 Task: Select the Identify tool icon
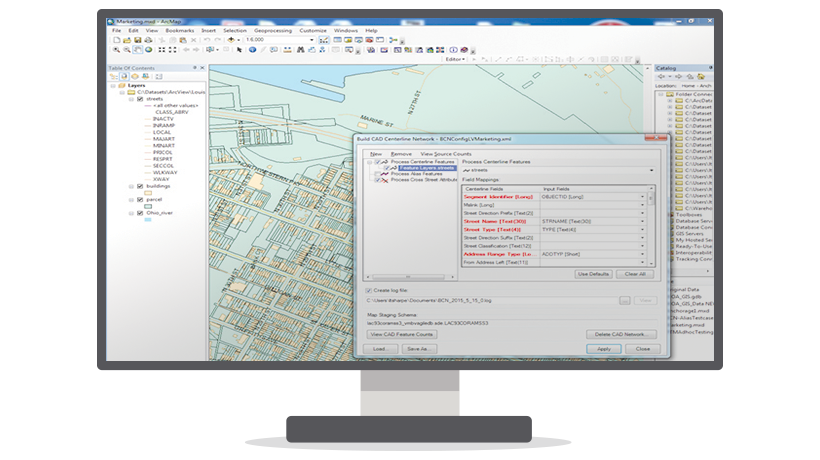pyautogui.click(x=253, y=50)
